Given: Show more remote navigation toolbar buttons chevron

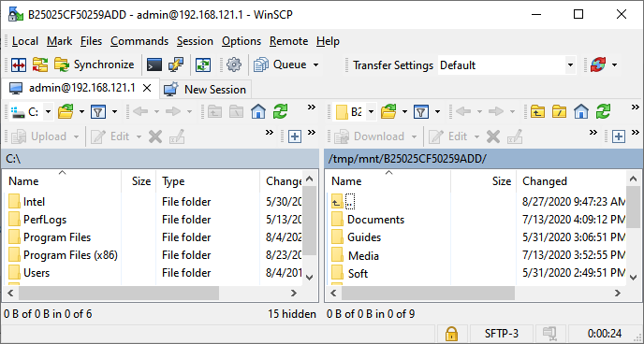Looking at the screenshot, I should click(x=635, y=107).
